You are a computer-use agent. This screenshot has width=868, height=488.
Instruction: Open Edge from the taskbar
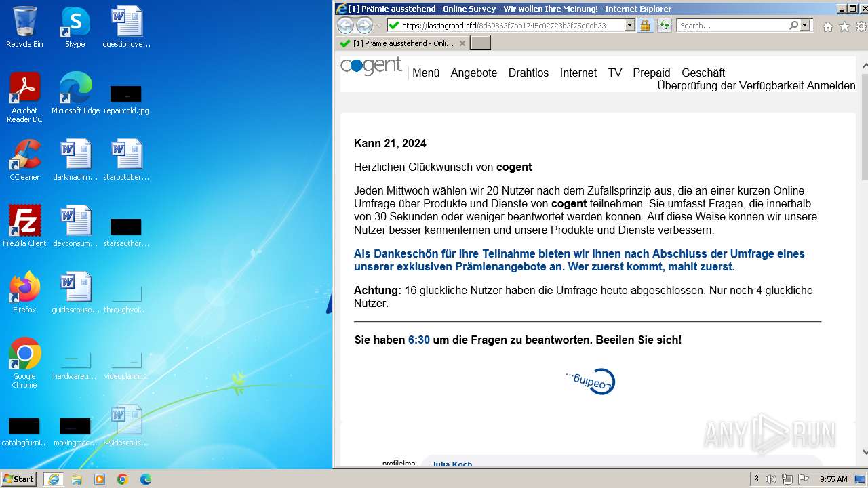point(145,479)
